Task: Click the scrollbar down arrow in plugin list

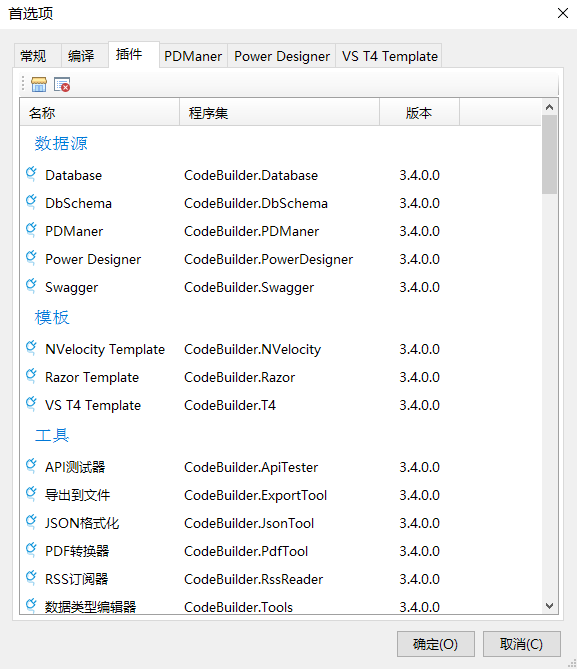Action: (550, 606)
